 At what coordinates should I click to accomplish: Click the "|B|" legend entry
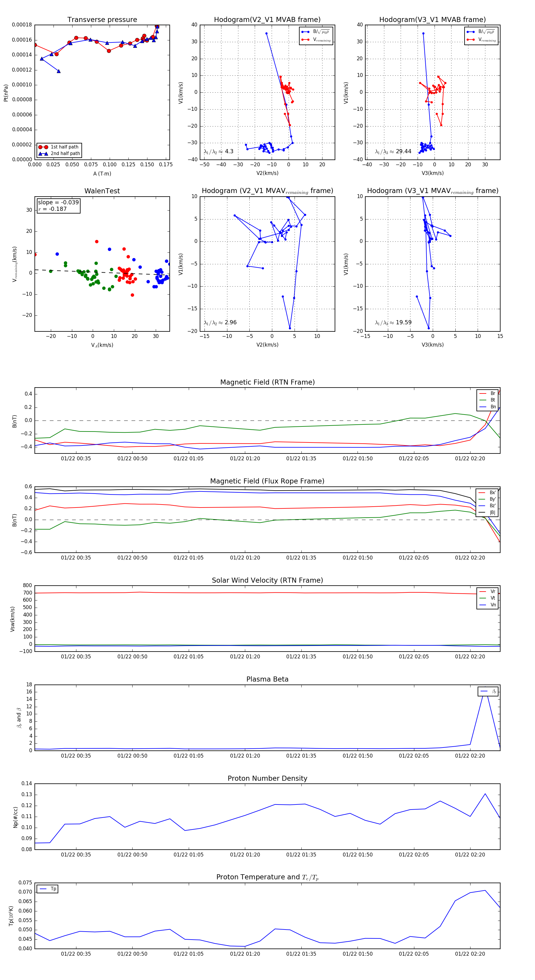click(x=487, y=513)
